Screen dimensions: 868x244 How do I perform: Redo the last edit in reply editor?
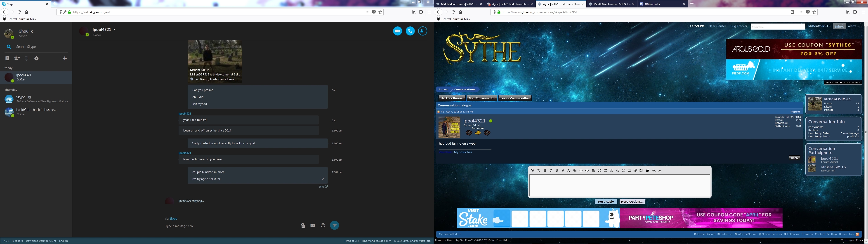pyautogui.click(x=660, y=171)
